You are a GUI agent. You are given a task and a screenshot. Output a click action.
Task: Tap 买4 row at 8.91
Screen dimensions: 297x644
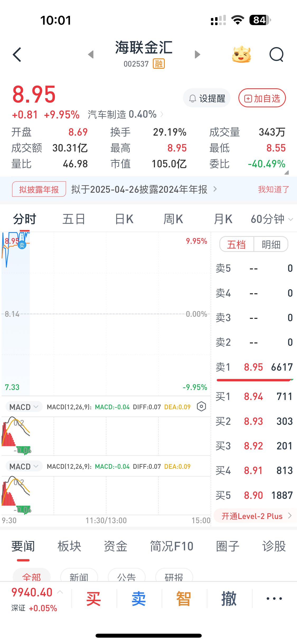click(254, 470)
